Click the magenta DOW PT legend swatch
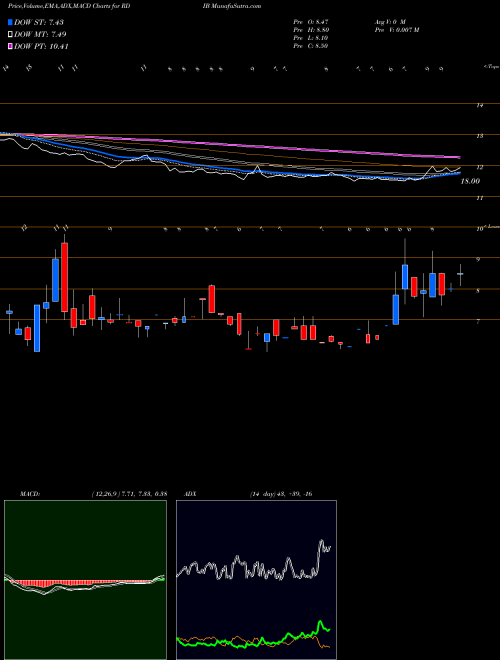 coord(10,46)
